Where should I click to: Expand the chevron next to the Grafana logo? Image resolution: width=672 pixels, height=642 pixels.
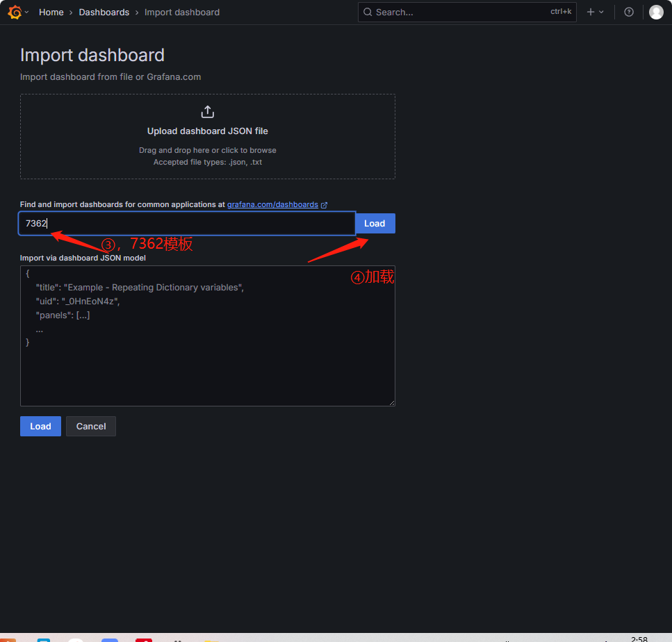coord(26,12)
